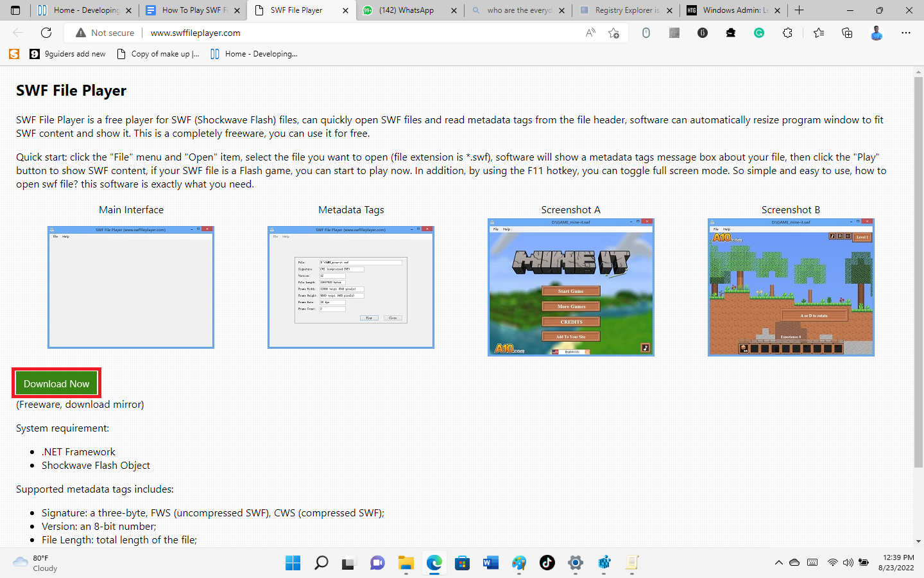Open the Teams Chat taskbar icon
This screenshot has width=924, height=578.
tap(377, 563)
